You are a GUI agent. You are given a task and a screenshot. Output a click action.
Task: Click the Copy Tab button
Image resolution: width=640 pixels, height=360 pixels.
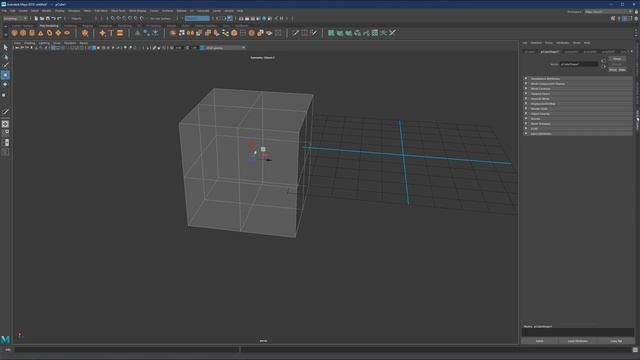coord(616,341)
